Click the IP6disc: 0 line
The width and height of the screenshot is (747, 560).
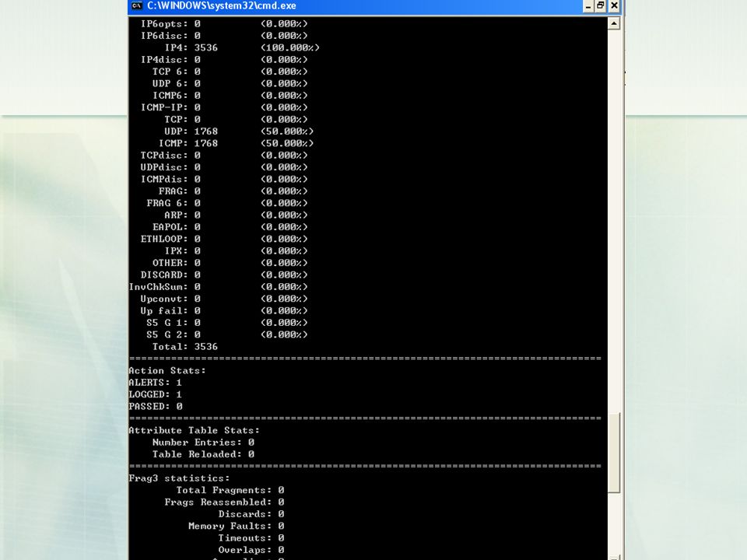pos(224,36)
